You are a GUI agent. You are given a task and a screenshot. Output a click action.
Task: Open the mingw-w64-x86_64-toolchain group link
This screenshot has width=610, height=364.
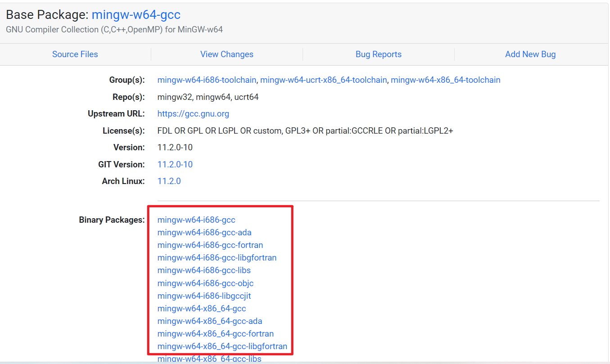[446, 80]
